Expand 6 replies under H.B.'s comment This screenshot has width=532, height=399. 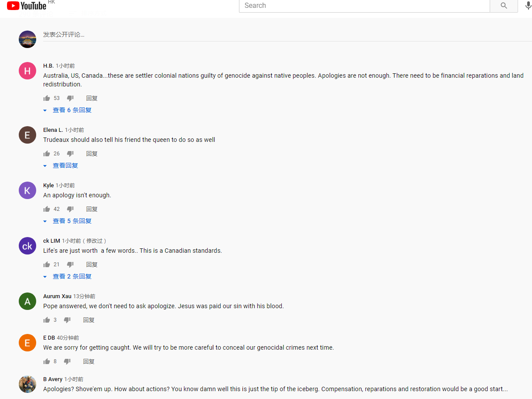[x=68, y=110]
